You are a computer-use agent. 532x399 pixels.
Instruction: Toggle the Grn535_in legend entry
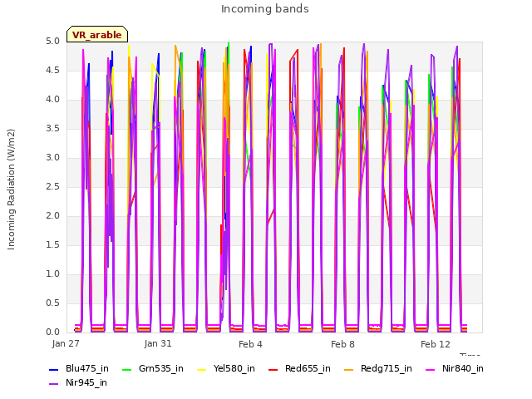pyautogui.click(x=153, y=368)
